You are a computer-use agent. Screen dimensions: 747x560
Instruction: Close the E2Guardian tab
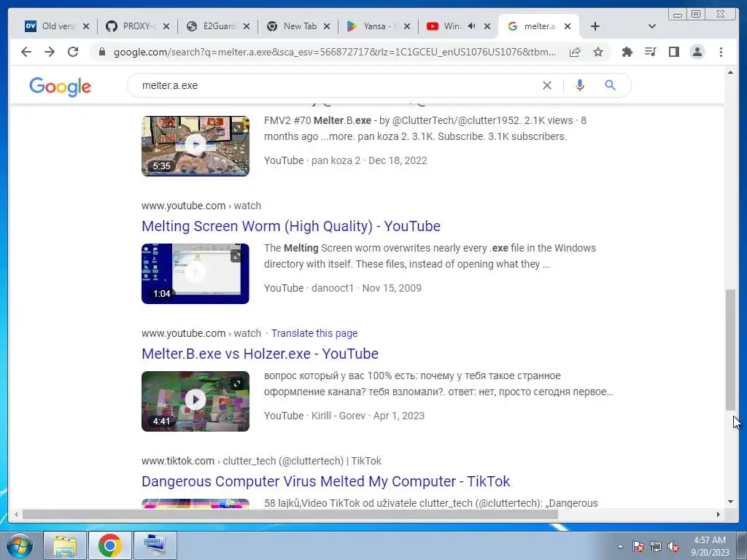pos(247,26)
